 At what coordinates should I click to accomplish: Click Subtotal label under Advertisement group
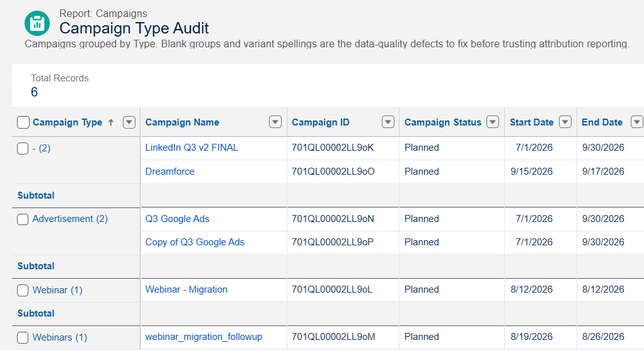pyautogui.click(x=36, y=266)
